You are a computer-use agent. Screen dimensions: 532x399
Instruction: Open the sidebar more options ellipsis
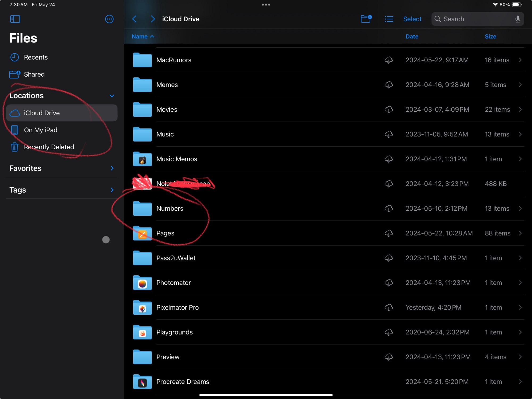point(109,19)
